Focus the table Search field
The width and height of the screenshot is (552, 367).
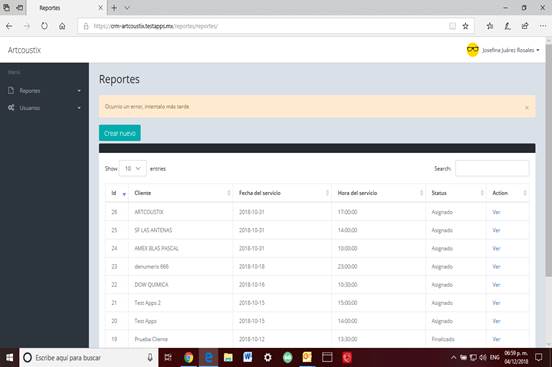[492, 168]
